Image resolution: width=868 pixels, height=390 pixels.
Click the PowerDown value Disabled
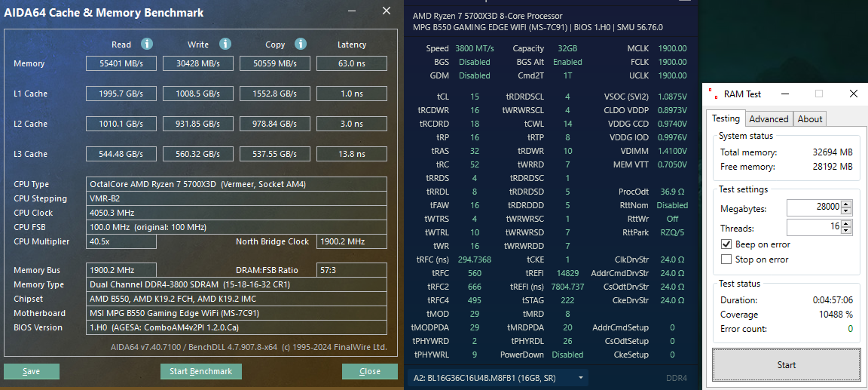click(567, 355)
